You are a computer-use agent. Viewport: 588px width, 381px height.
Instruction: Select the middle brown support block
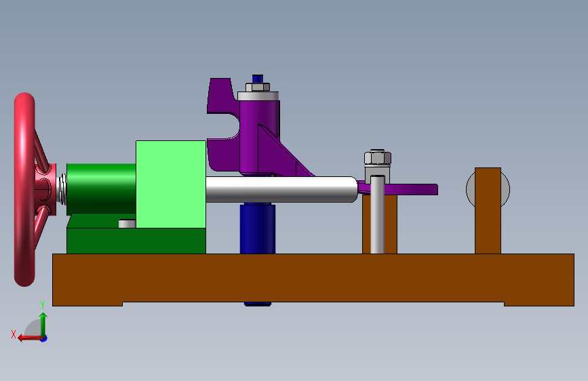(x=391, y=224)
